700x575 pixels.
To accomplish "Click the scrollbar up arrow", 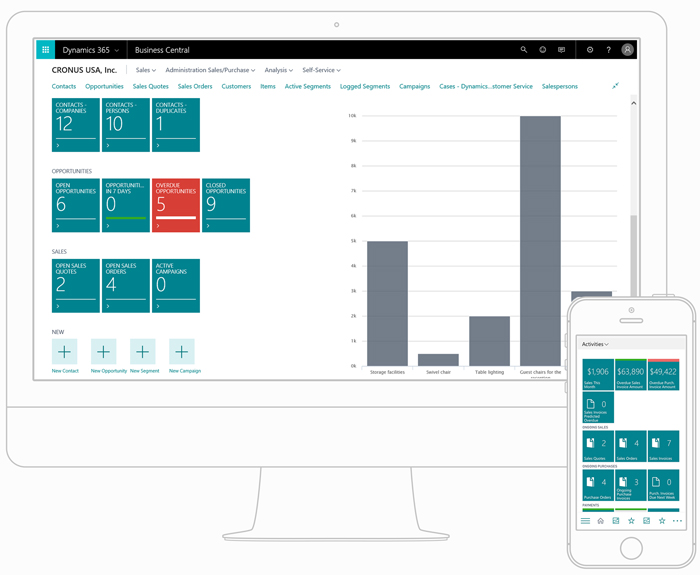I will [633, 103].
